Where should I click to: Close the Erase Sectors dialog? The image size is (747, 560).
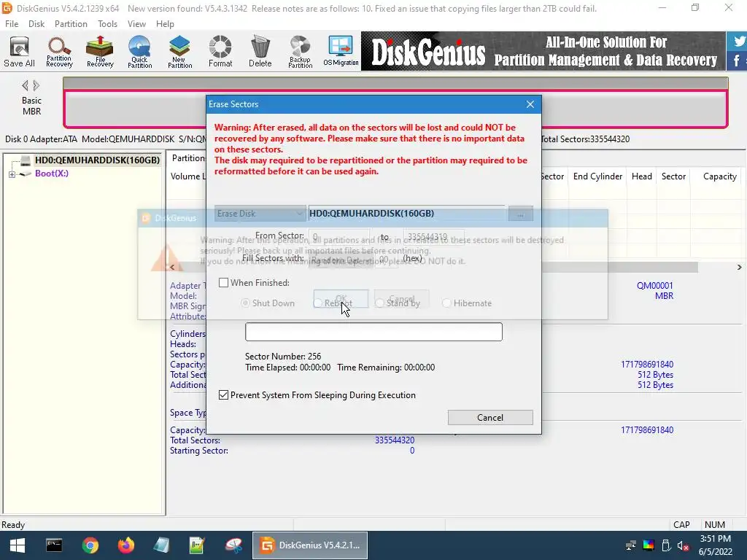coord(530,104)
